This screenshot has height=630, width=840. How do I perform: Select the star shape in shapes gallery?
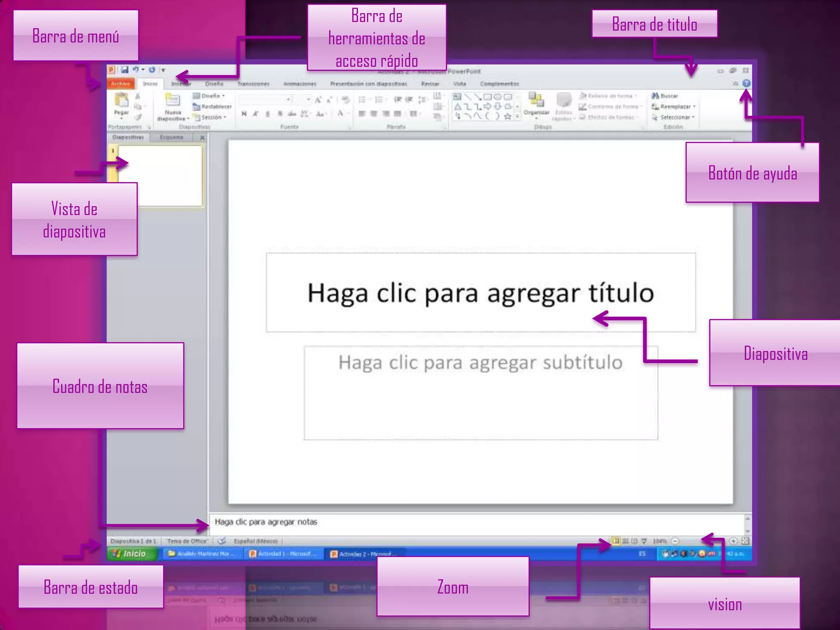[x=507, y=116]
